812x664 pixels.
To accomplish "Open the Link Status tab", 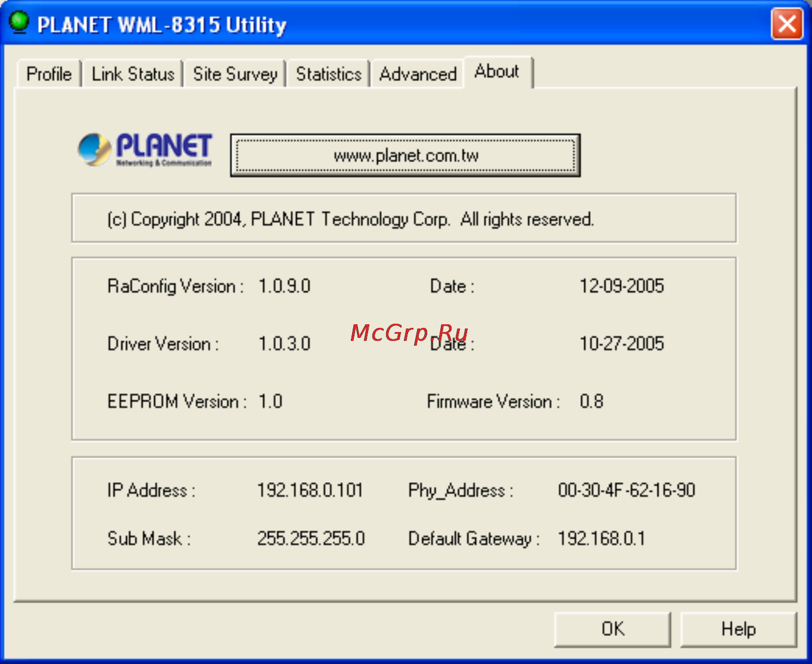I will [x=133, y=74].
